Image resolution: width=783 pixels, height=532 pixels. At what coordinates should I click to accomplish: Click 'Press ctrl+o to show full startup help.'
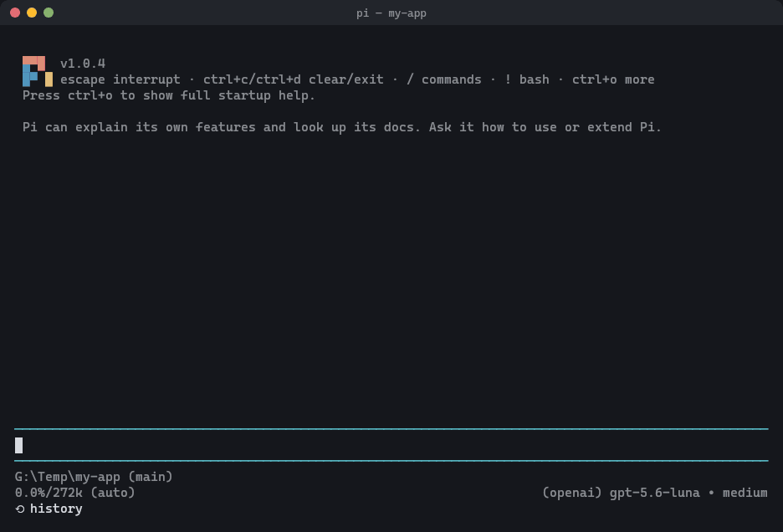169,95
